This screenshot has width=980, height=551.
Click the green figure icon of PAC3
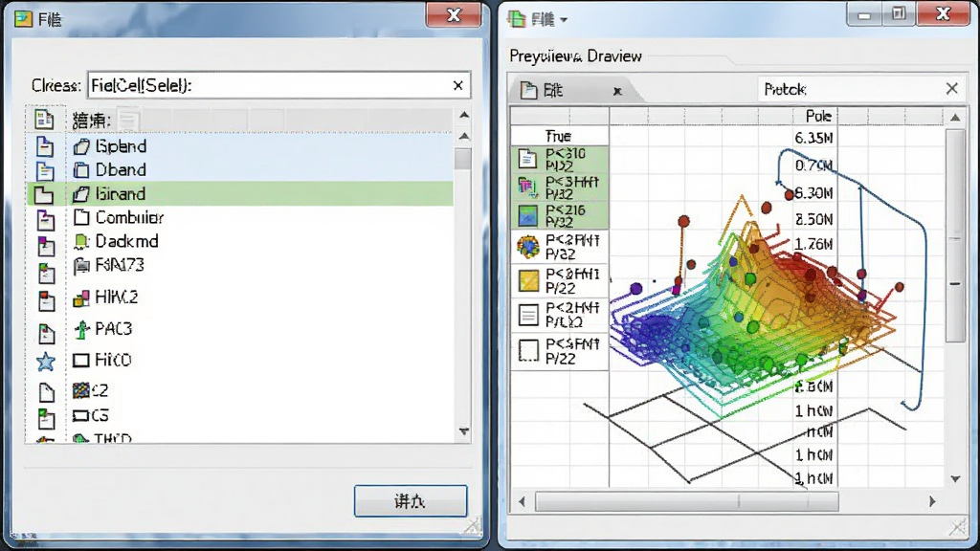click(81, 329)
